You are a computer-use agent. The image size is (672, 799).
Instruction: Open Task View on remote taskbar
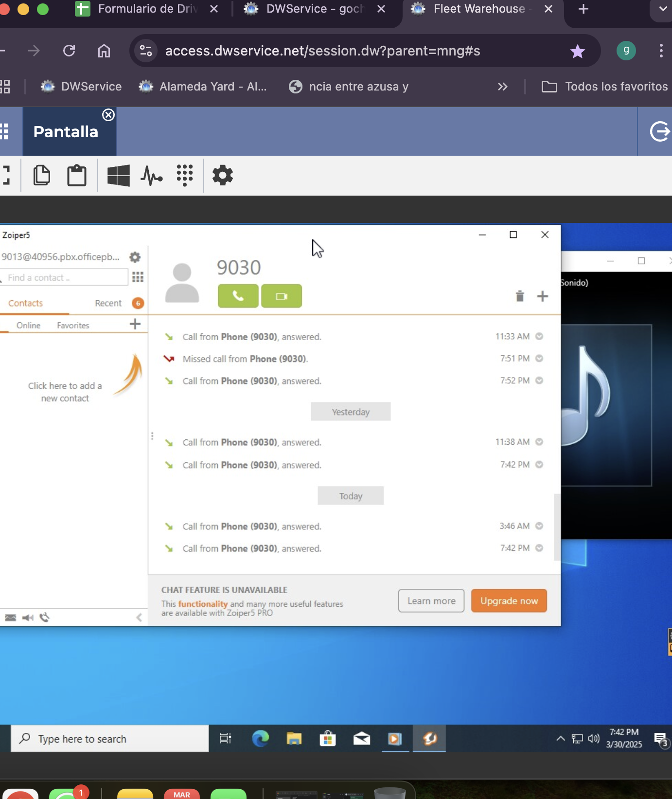[226, 739]
